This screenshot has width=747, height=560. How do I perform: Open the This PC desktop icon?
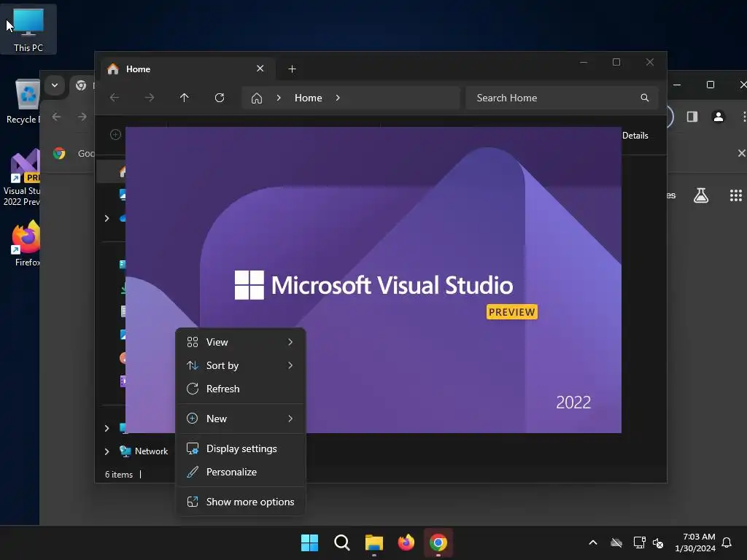pyautogui.click(x=28, y=29)
